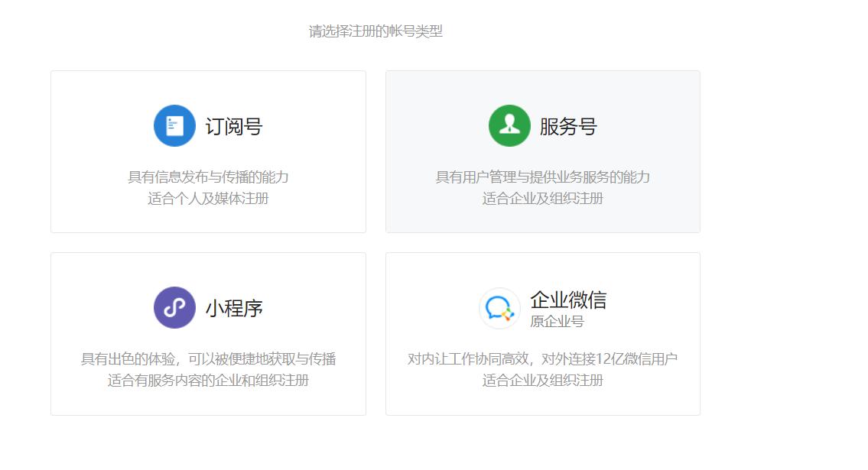Select the 服务号 account type card
868x470 pixels.
point(541,151)
